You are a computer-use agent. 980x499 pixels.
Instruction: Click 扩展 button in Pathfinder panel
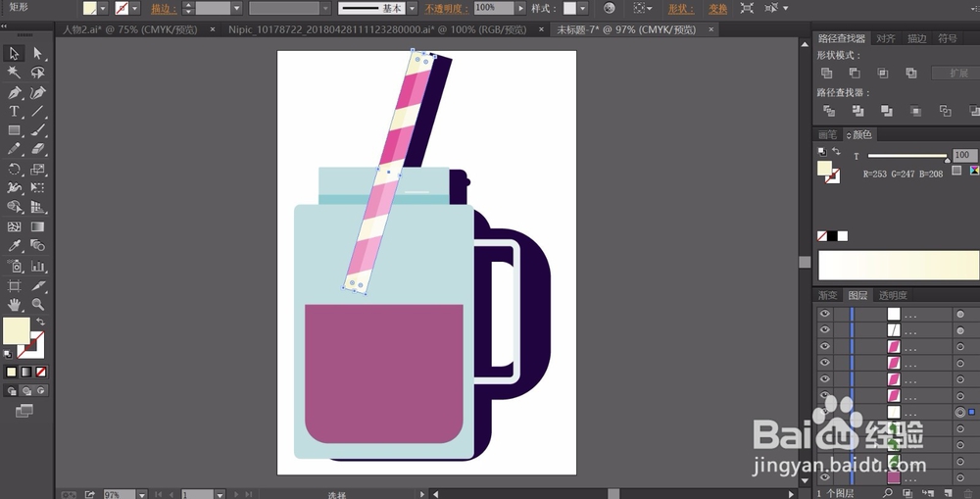point(958,74)
